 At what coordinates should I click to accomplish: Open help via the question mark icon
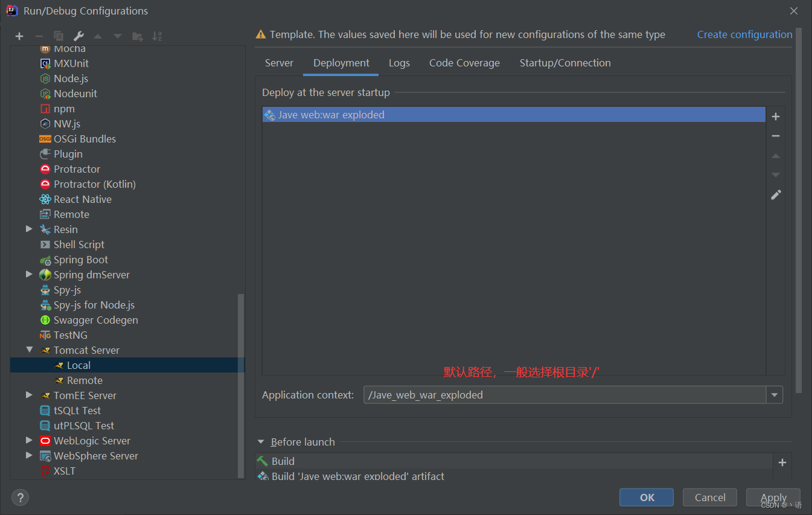click(20, 497)
